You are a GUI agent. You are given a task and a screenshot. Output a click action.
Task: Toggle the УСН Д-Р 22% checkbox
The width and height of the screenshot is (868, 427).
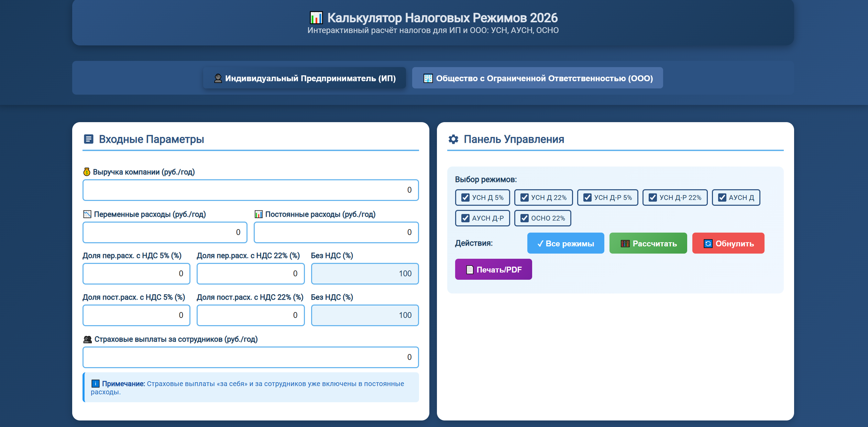652,198
